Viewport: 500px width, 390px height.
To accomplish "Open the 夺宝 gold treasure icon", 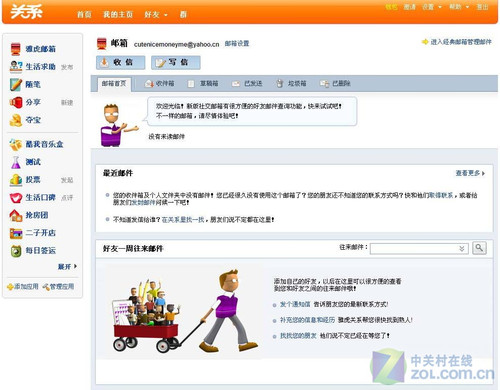I will pos(16,120).
